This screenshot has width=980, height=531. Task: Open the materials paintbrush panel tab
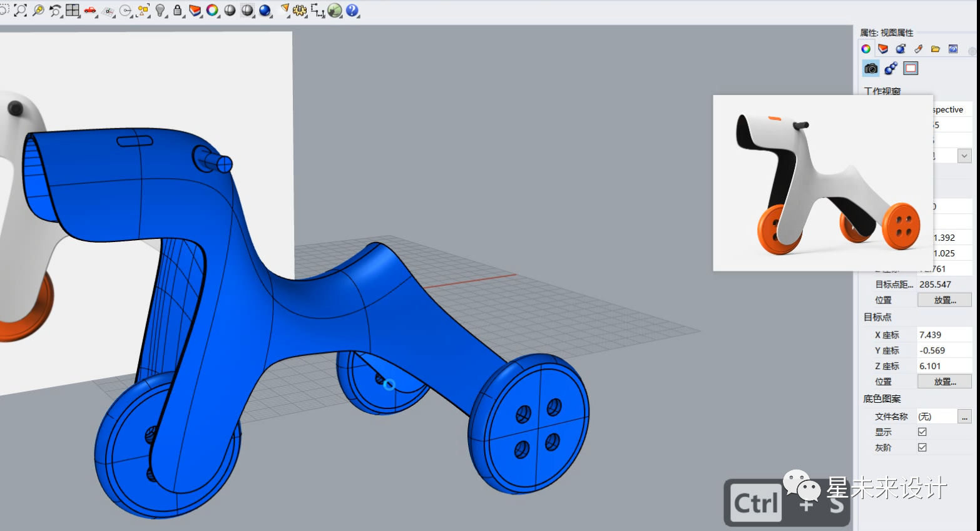tap(918, 49)
